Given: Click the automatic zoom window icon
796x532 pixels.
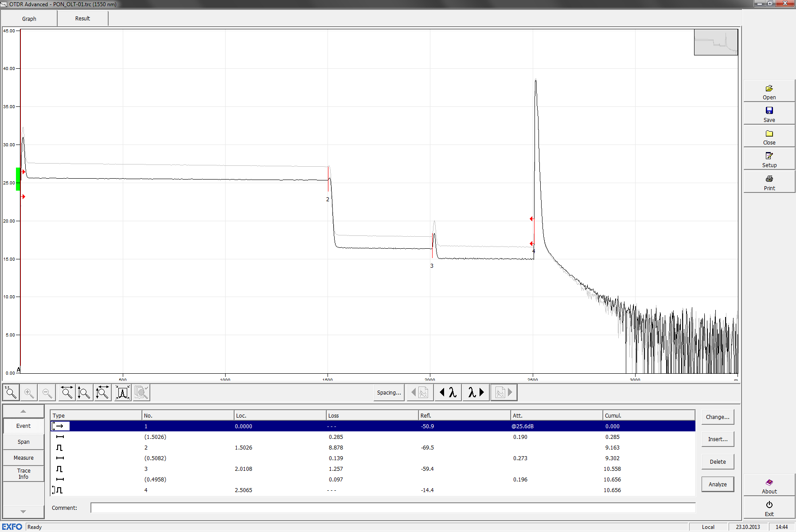Looking at the screenshot, I should (141, 392).
